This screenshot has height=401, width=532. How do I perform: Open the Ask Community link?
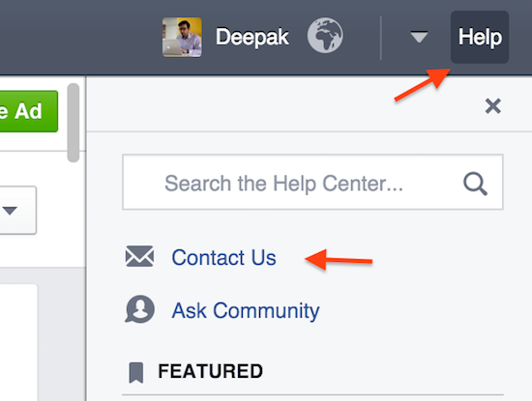click(x=246, y=310)
